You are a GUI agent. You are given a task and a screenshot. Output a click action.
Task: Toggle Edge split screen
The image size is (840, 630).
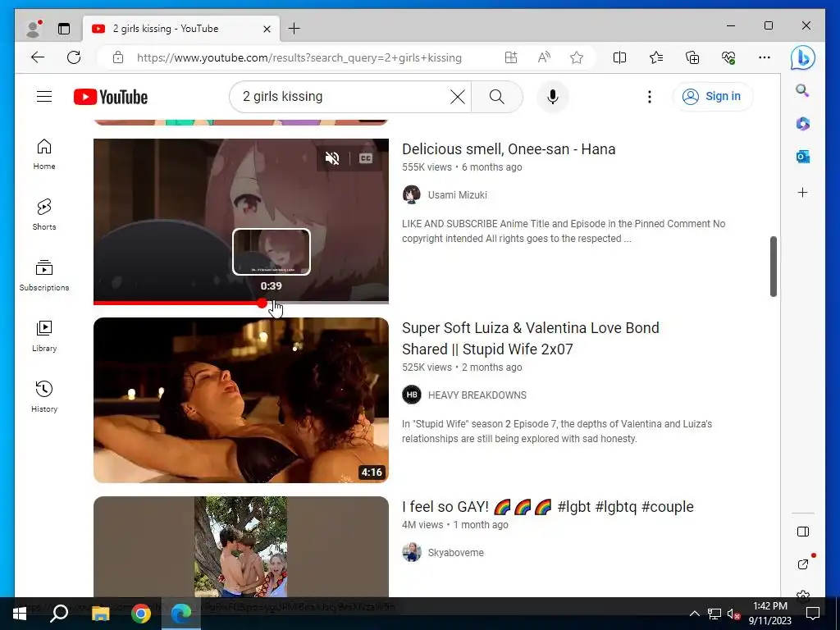[x=620, y=58]
